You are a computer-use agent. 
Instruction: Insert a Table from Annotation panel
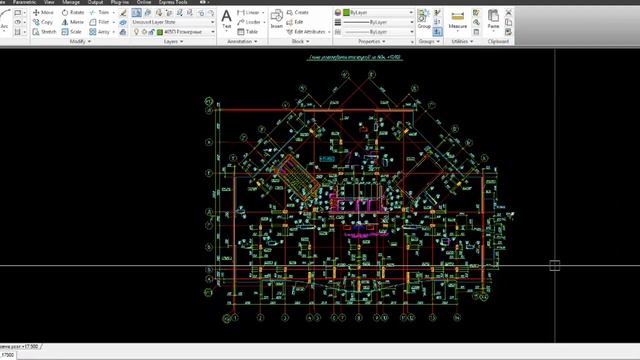coord(248,32)
